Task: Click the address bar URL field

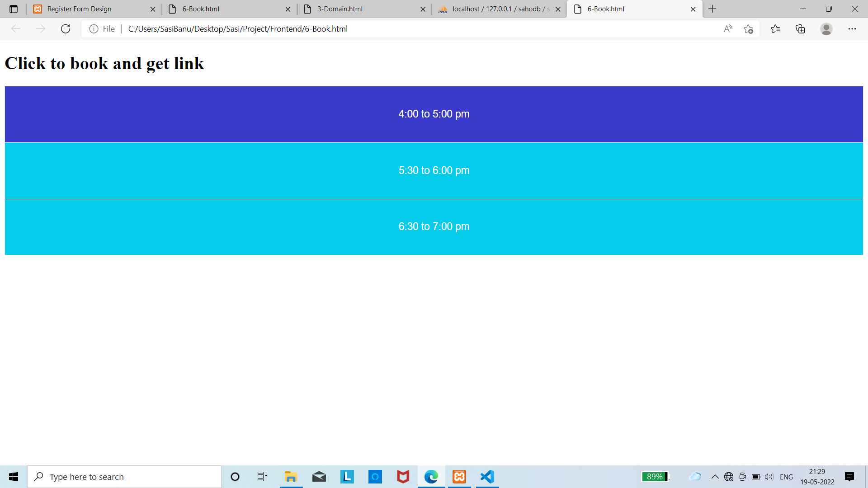Action: [407, 29]
